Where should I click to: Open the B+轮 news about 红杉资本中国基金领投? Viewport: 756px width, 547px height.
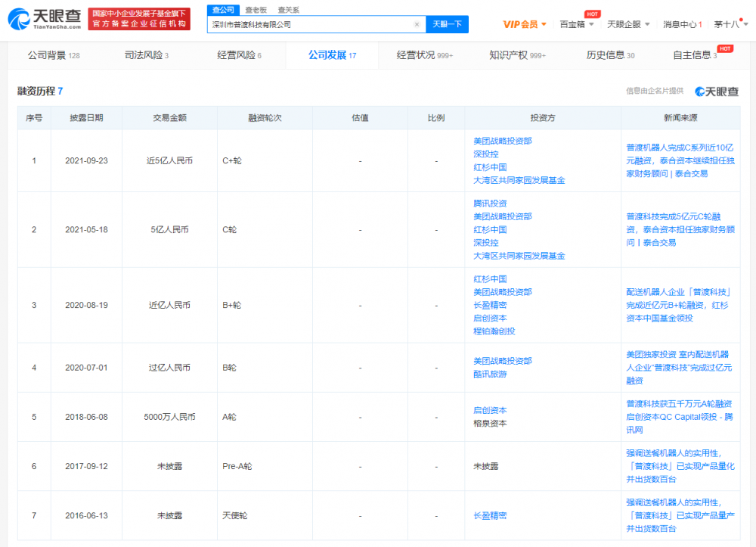pyautogui.click(x=678, y=306)
